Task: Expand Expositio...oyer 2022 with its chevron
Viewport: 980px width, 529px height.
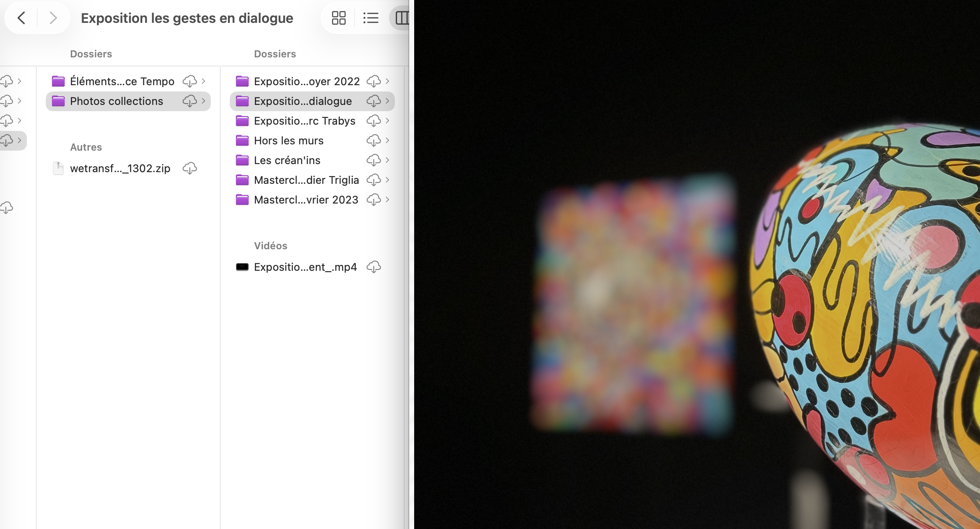Action: click(388, 81)
